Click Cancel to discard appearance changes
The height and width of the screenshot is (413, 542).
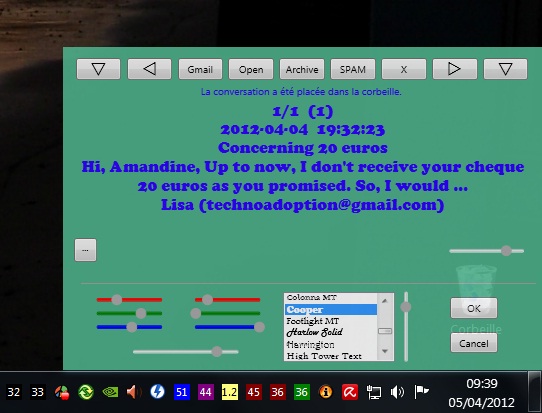tap(474, 343)
